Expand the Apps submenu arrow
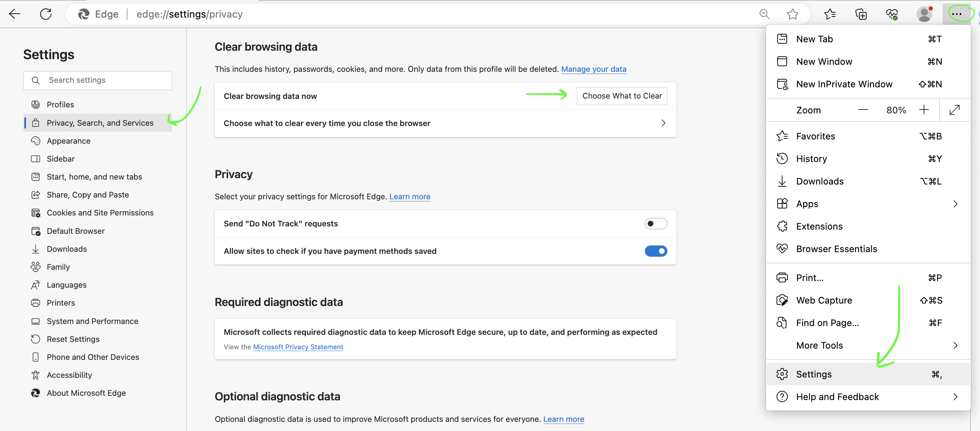 (x=955, y=204)
